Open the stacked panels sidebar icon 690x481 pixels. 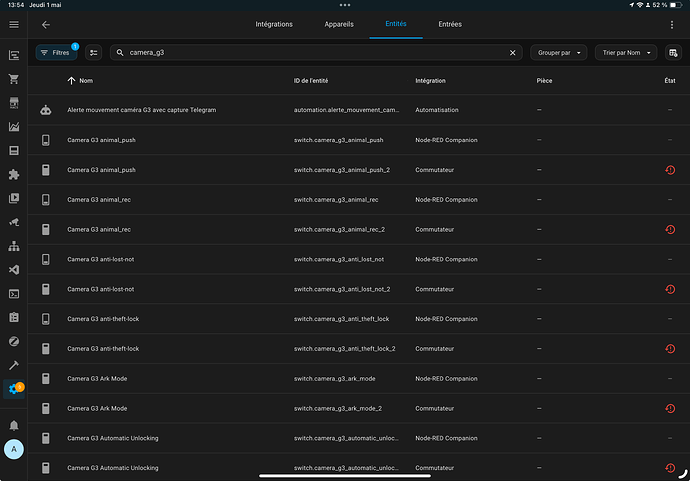[14, 151]
